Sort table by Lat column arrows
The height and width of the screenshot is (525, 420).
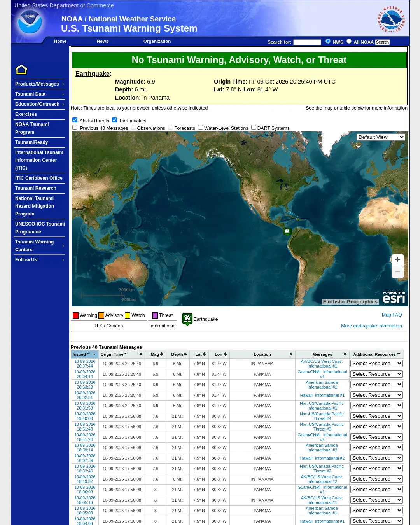coord(204,354)
